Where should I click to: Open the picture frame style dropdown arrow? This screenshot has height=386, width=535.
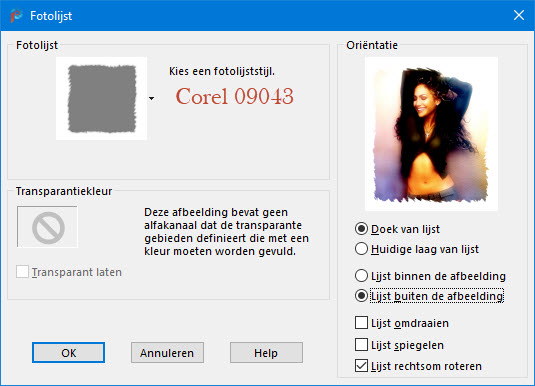click(151, 99)
